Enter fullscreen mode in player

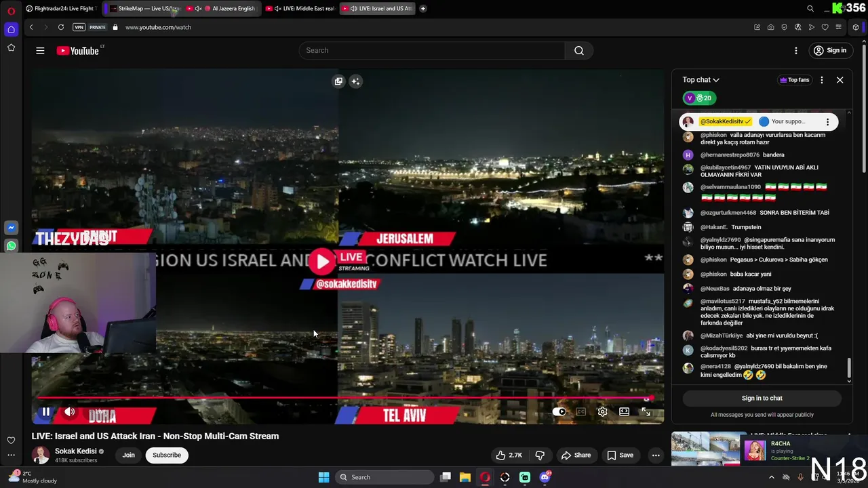646,411
